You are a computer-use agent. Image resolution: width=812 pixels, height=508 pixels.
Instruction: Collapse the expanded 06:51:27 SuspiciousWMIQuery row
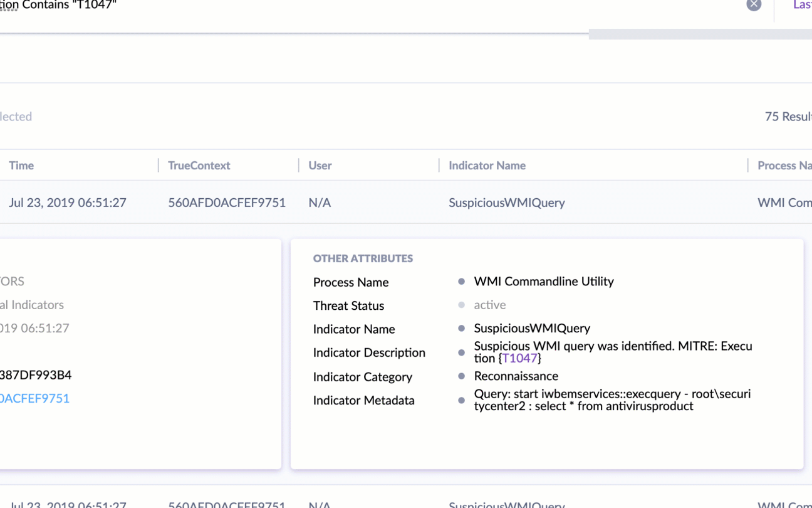376,203
